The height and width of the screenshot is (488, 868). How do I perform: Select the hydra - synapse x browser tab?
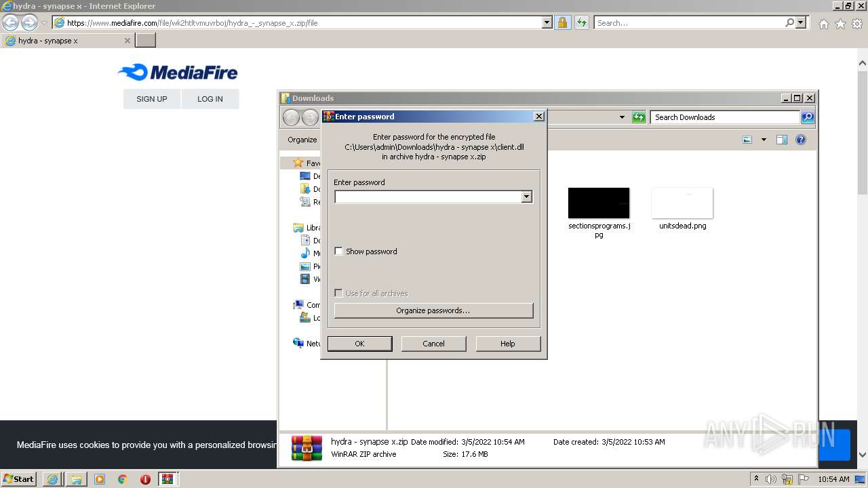tap(66, 41)
